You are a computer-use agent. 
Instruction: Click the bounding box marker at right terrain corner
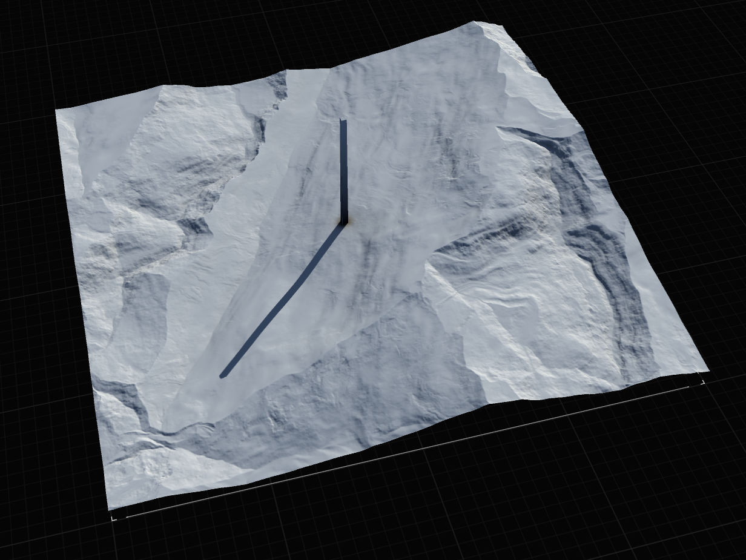coord(702,381)
